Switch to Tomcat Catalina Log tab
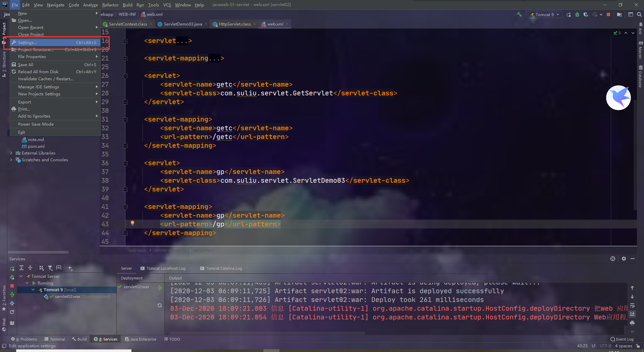Image resolution: width=644 pixels, height=352 pixels. pyautogui.click(x=224, y=268)
